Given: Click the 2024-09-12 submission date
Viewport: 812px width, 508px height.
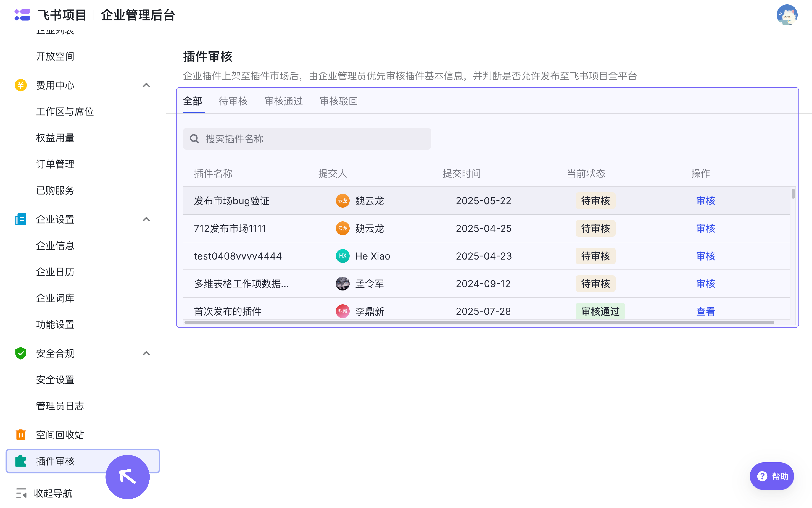Looking at the screenshot, I should coord(483,284).
